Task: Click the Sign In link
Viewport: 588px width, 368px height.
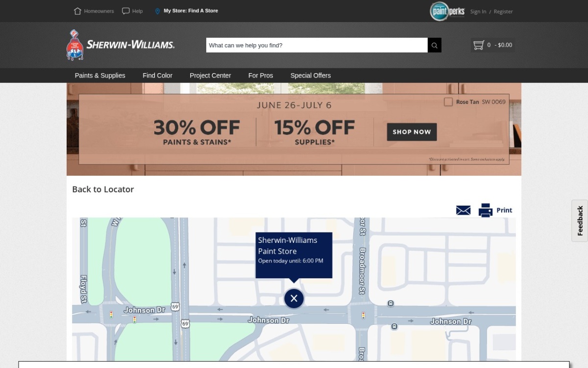Action: 478,11
